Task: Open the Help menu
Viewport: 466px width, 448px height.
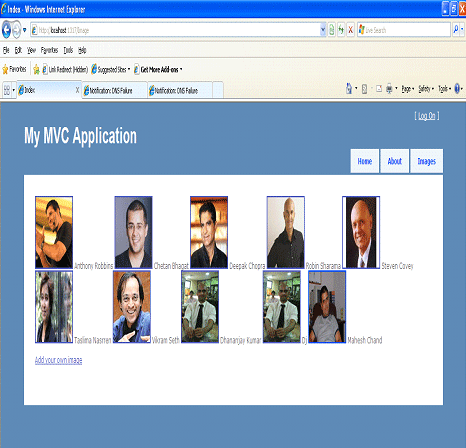Action: pos(82,50)
